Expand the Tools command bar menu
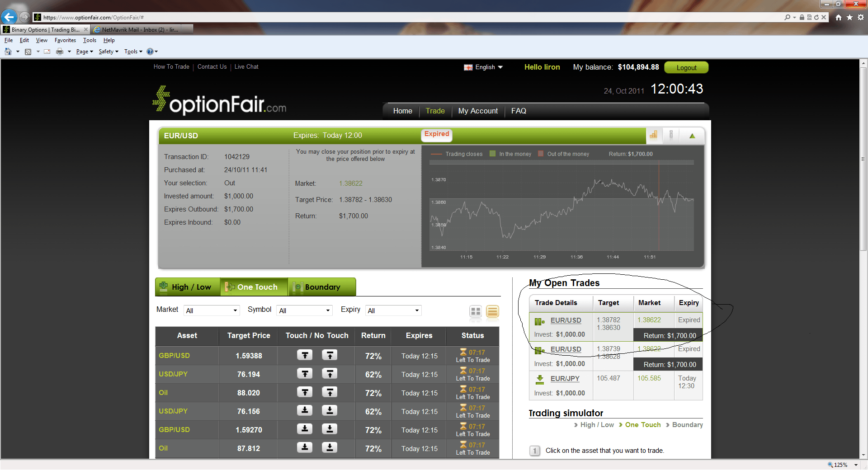This screenshot has height=470, width=868. coord(133,52)
